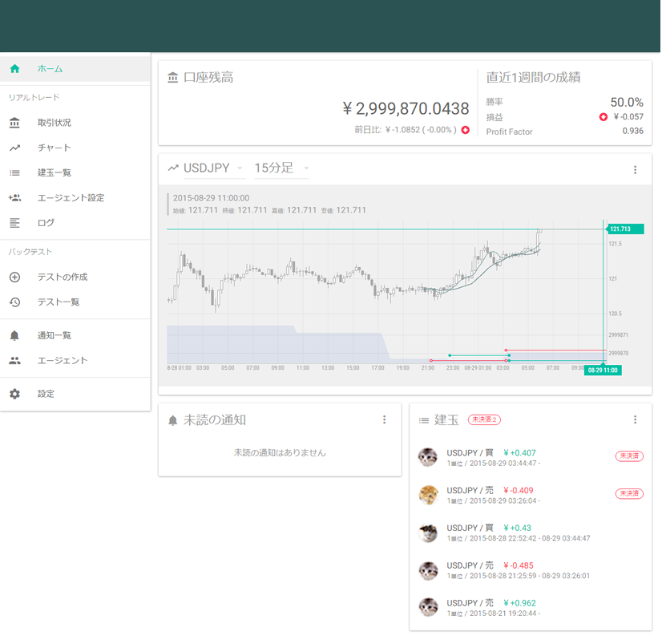Click the add-group icon beside エージェント設定
Screen dimensions: 662x644
14,197
